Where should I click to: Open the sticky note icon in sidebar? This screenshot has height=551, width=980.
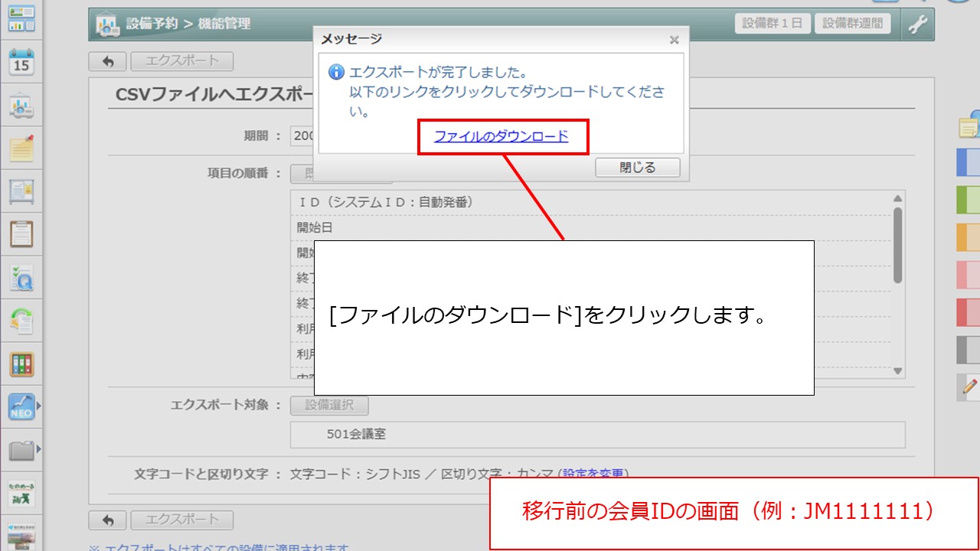tap(21, 149)
